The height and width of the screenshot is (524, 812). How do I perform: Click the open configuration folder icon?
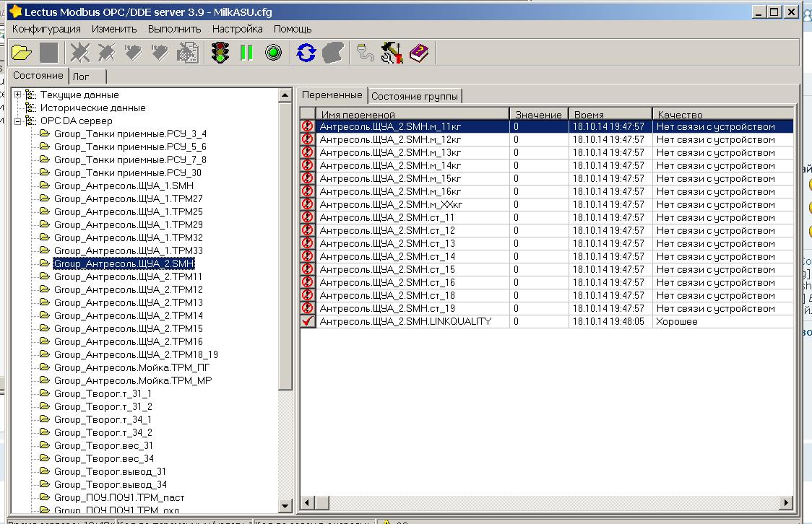22,53
